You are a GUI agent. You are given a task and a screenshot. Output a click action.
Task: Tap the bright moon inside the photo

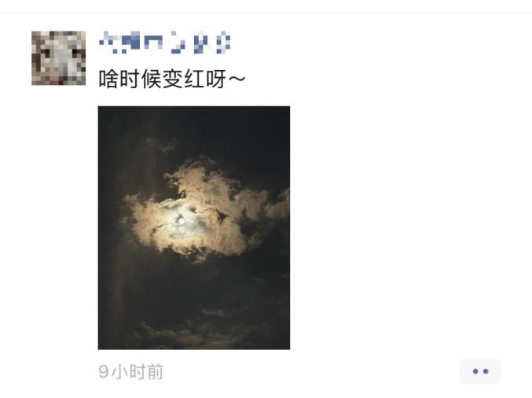tap(182, 221)
